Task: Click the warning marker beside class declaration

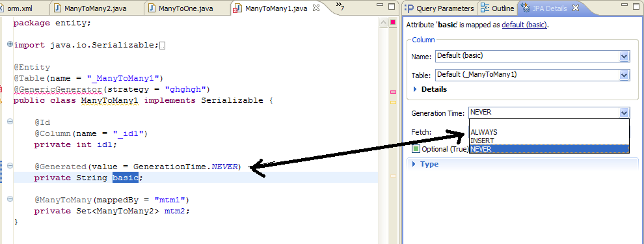Action: coord(1,100)
